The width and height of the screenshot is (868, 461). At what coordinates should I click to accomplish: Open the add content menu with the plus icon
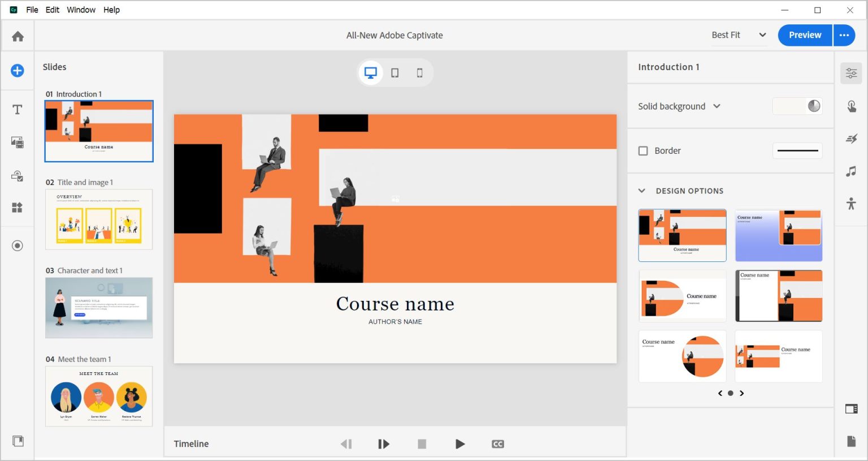[18, 71]
